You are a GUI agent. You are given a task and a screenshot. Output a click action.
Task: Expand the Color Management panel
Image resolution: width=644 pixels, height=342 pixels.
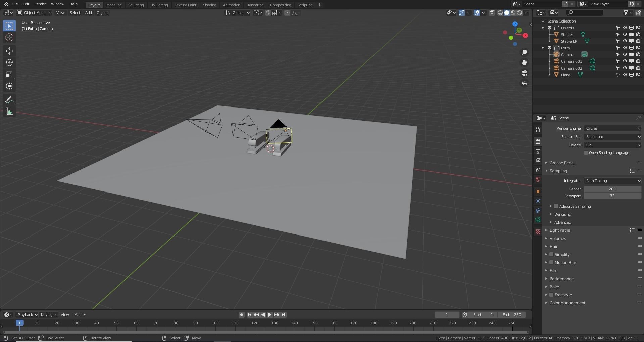point(567,303)
